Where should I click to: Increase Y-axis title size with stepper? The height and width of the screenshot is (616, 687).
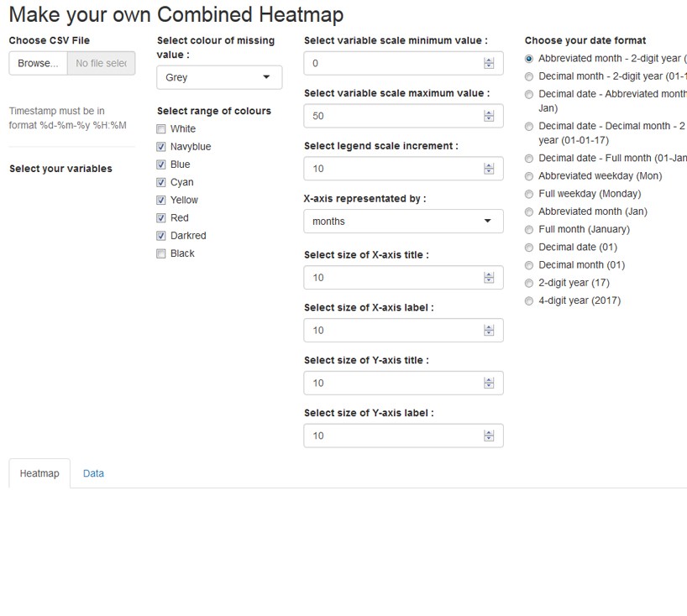pyautogui.click(x=489, y=379)
